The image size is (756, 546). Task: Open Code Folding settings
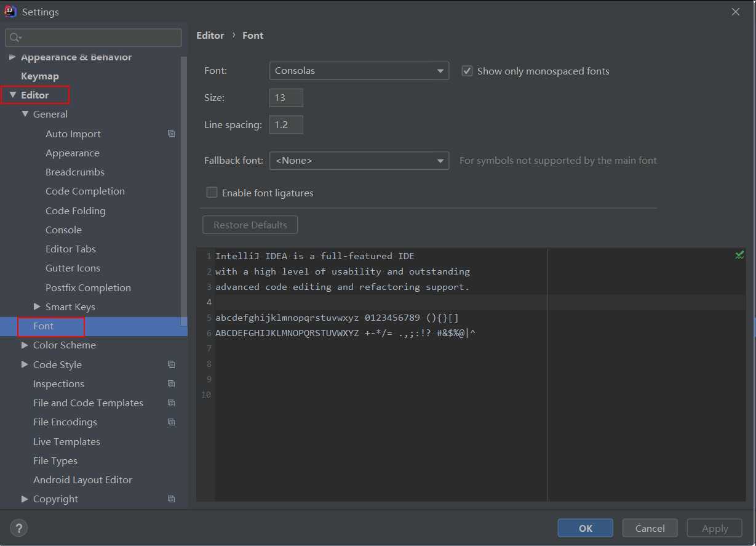point(76,211)
